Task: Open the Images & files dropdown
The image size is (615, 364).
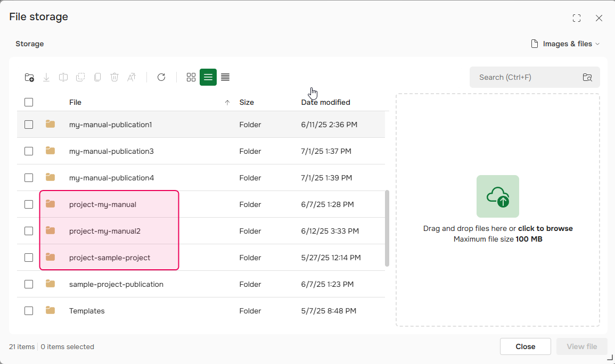Action: point(565,44)
